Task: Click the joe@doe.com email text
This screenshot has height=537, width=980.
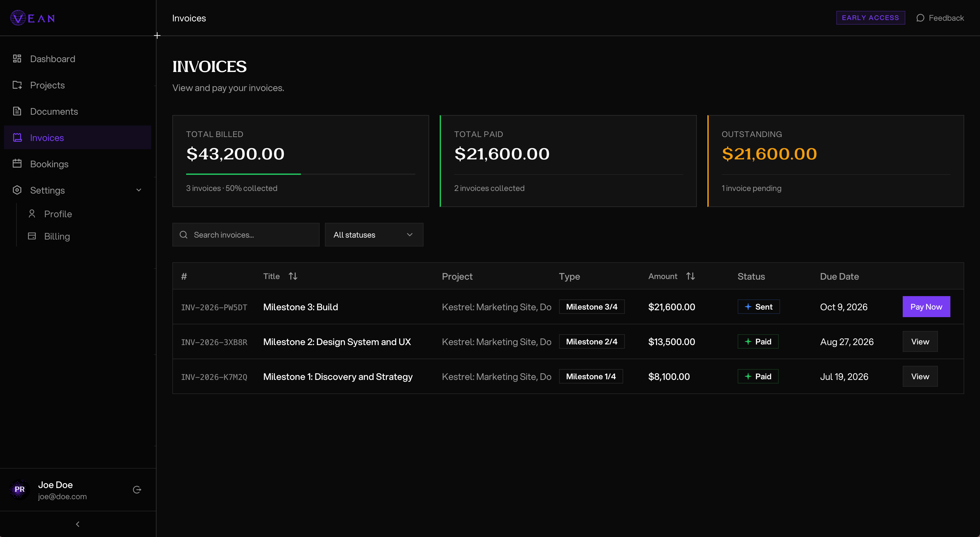Action: [x=62, y=496]
